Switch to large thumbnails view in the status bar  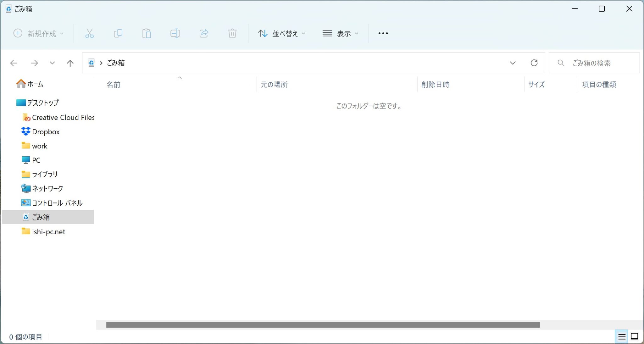635,337
